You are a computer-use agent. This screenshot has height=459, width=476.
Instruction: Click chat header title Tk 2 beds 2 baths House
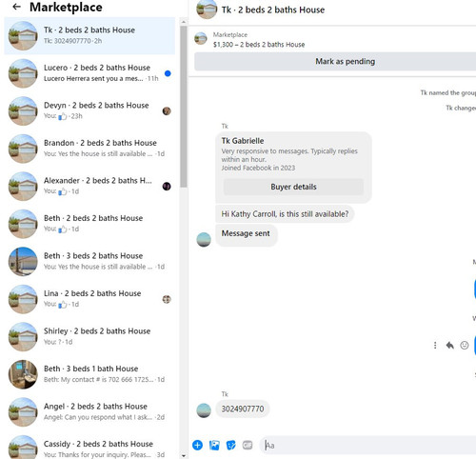(x=273, y=10)
